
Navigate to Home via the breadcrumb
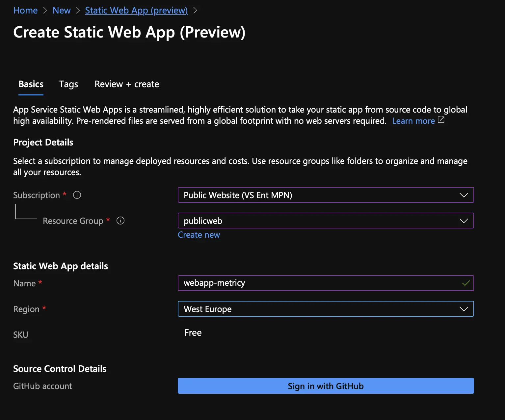click(x=25, y=10)
